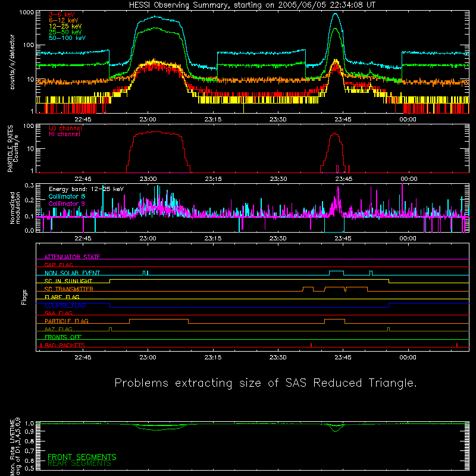Click the Normalized modulation axis label

tap(15, 208)
